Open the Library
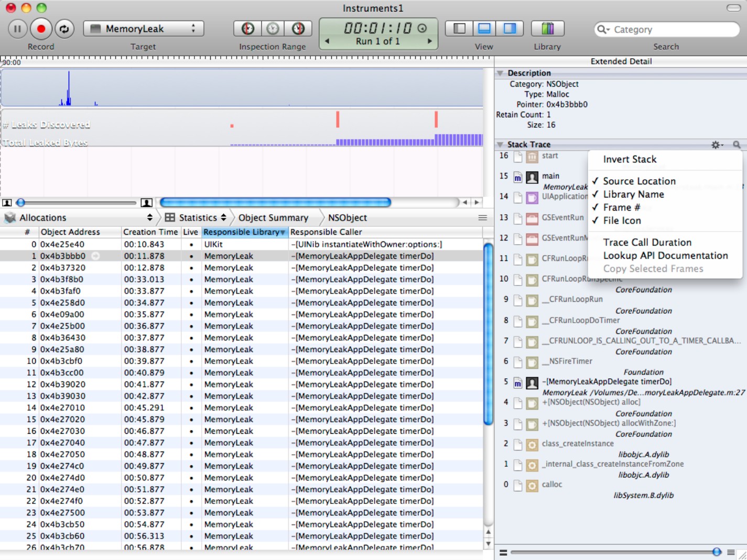747x560 pixels. point(547,28)
